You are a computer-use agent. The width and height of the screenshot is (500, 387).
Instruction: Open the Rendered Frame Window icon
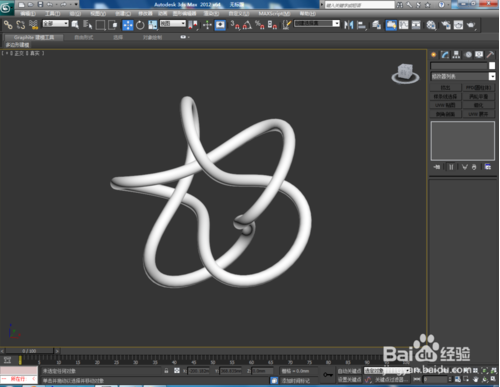point(458,25)
